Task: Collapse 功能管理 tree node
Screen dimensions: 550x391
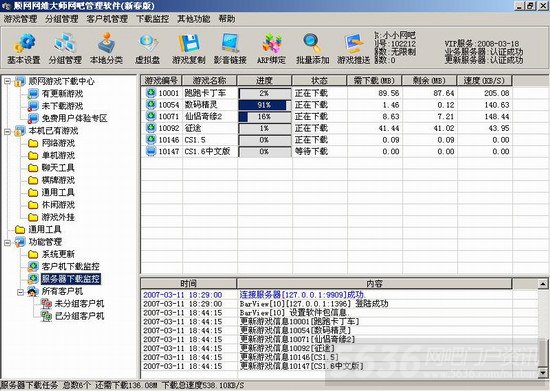Action: pyautogui.click(x=7, y=242)
